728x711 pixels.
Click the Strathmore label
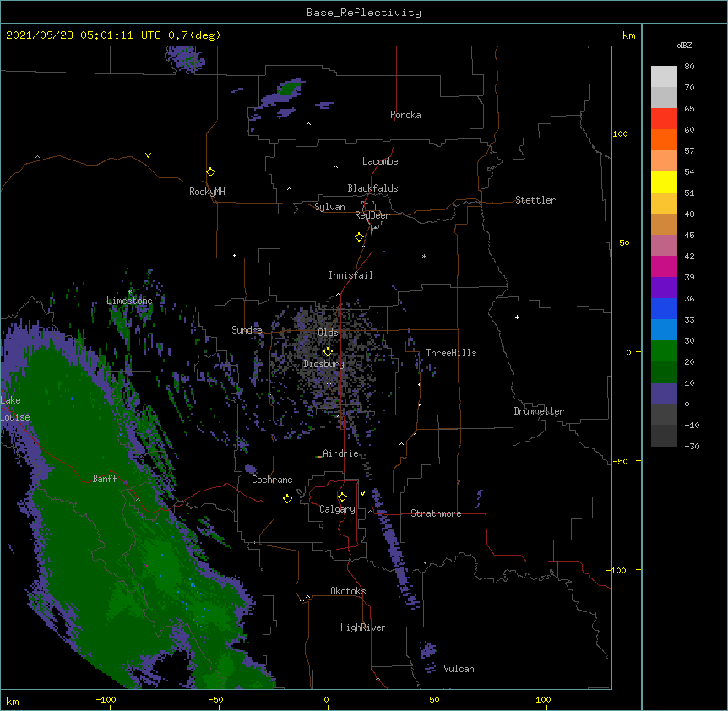click(436, 513)
